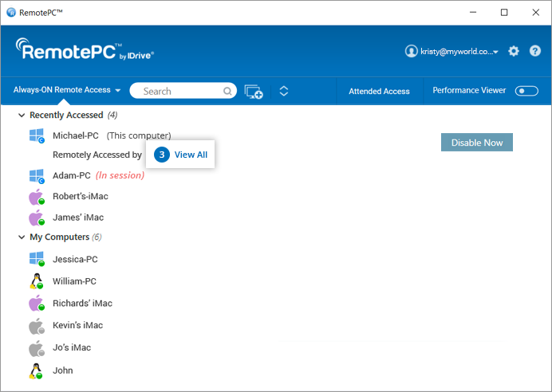552x392 pixels.
Task: Select Richards' iMac in My Computers
Action: (x=82, y=304)
